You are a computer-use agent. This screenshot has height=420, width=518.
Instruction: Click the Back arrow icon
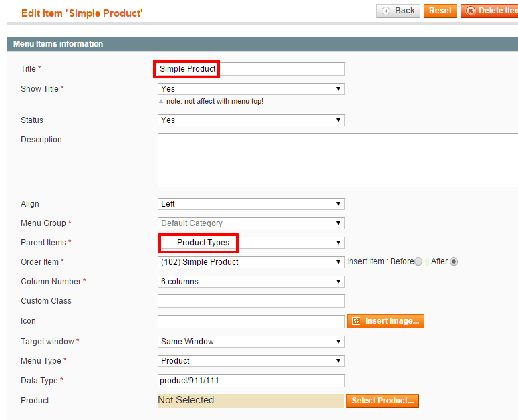click(386, 11)
